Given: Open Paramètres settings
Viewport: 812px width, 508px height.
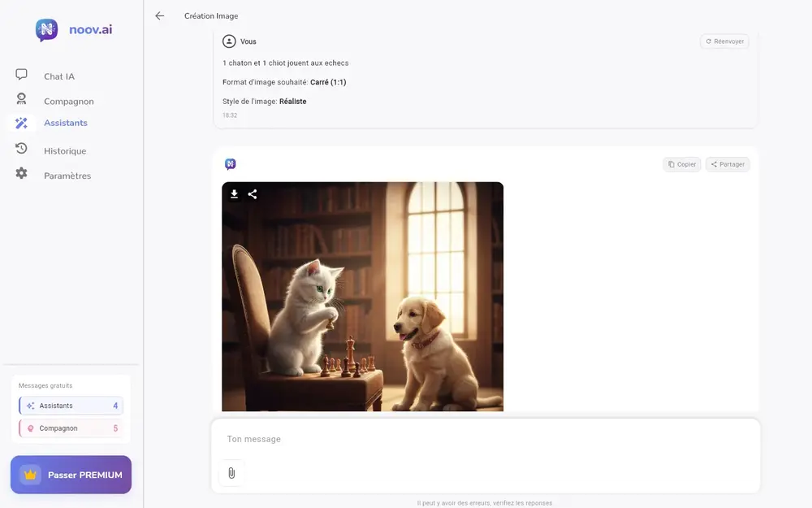Looking at the screenshot, I should 67,176.
